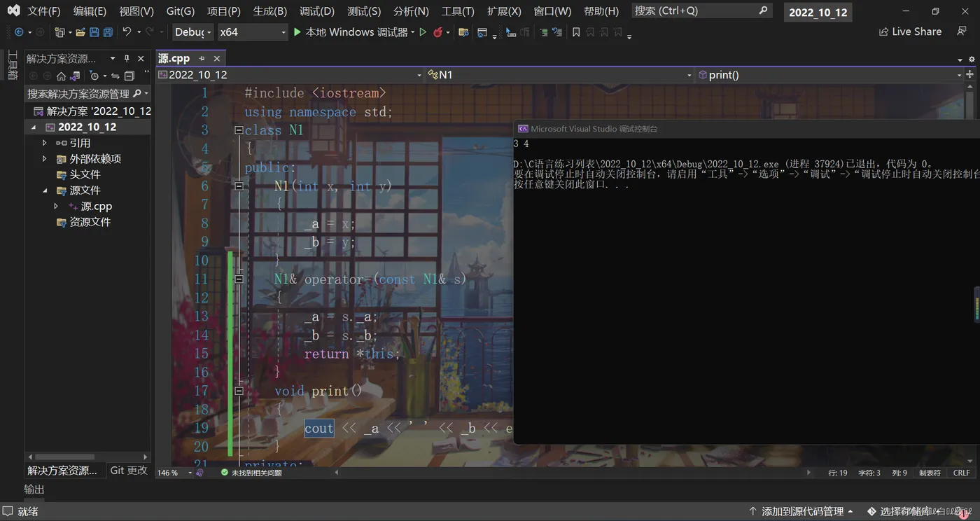Collapse the class N1 code block
980x521 pixels.
pyautogui.click(x=239, y=130)
